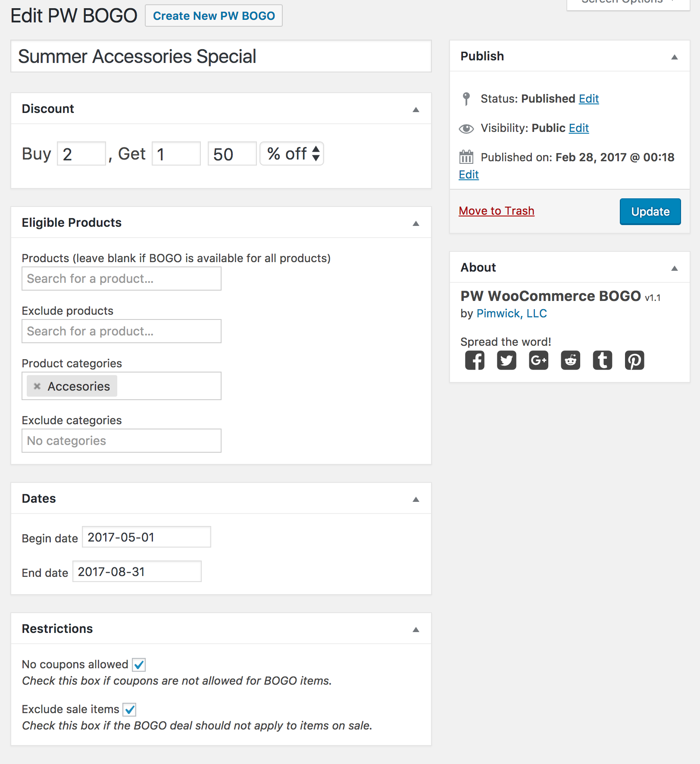This screenshot has width=700, height=764.
Task: Share on Reddit icon
Action: coord(570,360)
